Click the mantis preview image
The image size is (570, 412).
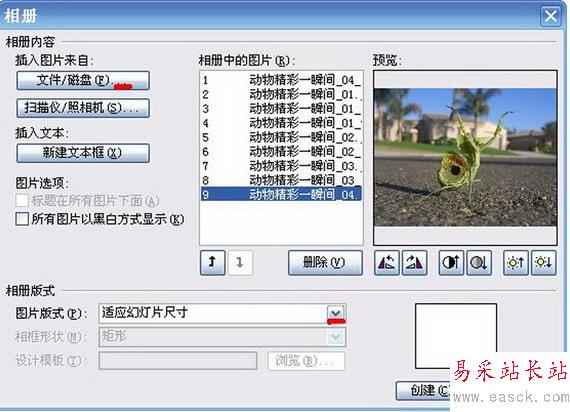coord(465,157)
